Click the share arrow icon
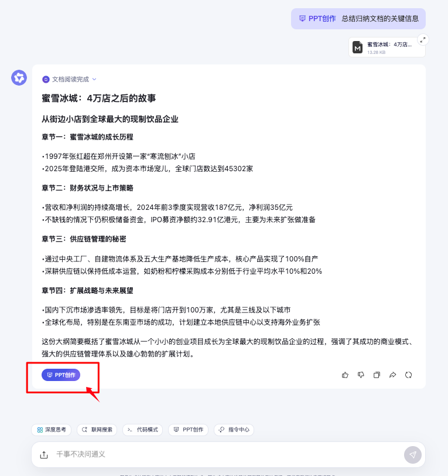Screen dimensions: 448x476 [392, 375]
